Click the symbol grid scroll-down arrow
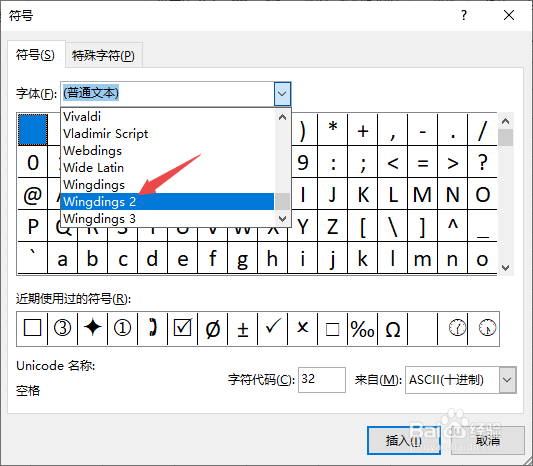 pyautogui.click(x=505, y=267)
